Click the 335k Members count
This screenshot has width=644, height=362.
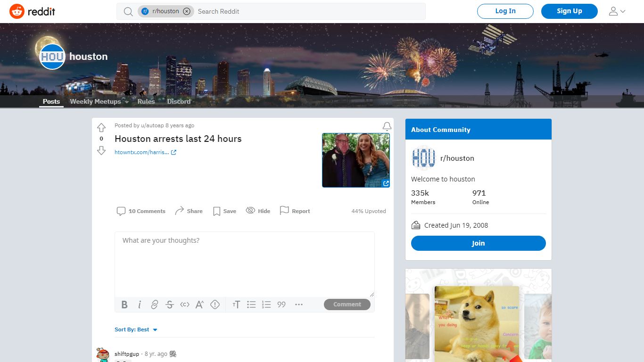pos(423,197)
